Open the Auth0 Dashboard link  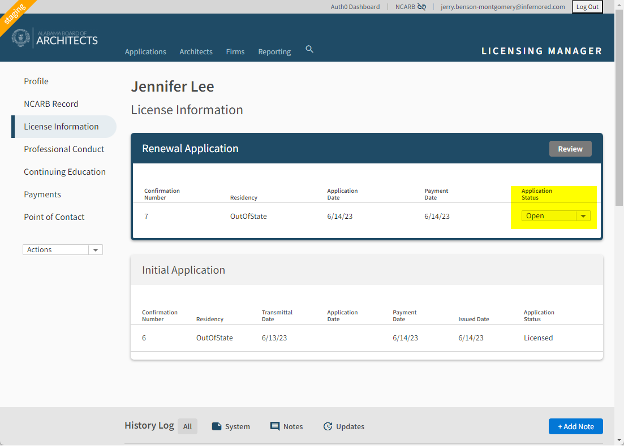point(355,6)
